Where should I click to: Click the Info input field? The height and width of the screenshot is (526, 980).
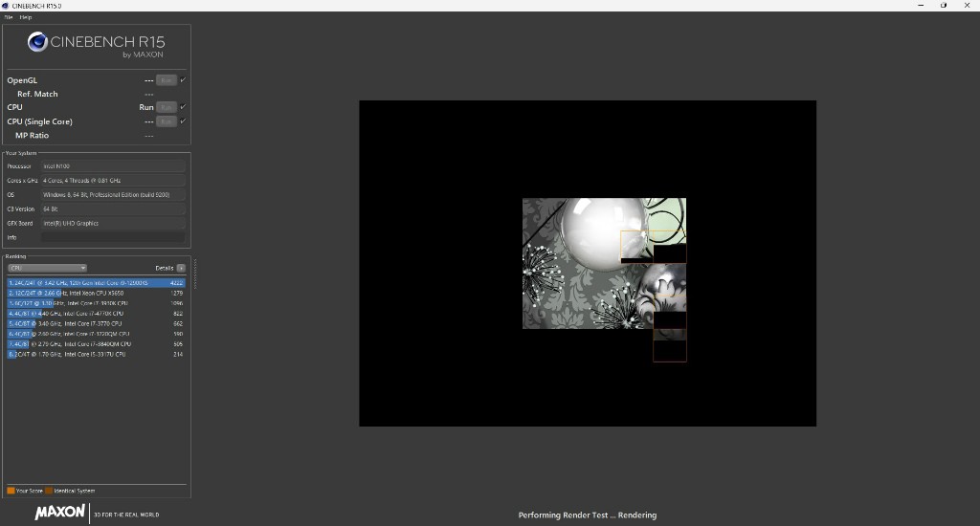(113, 237)
